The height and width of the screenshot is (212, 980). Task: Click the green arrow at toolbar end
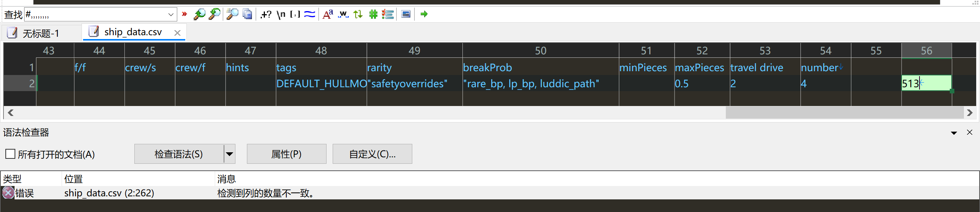tap(424, 14)
